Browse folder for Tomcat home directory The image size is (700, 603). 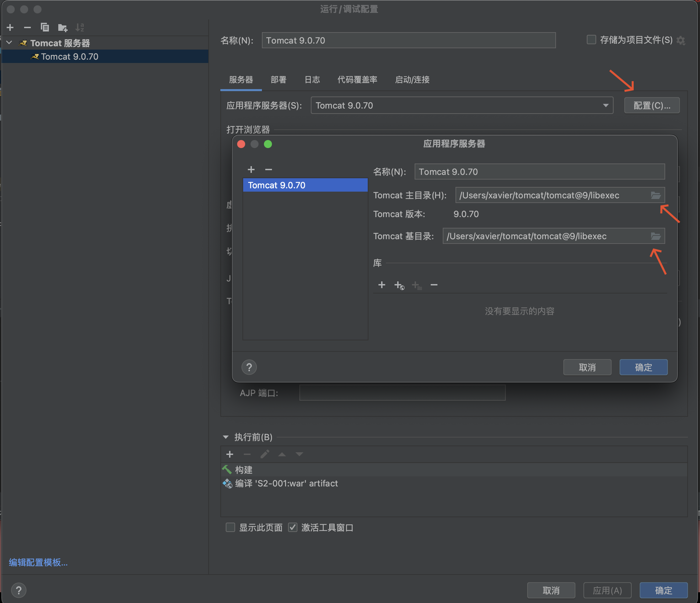coord(655,195)
